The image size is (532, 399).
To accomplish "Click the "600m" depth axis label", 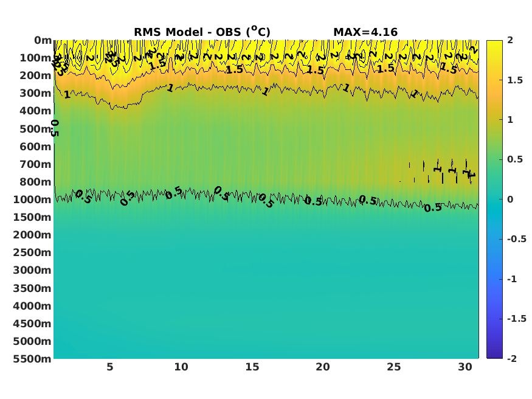I will coord(35,146).
